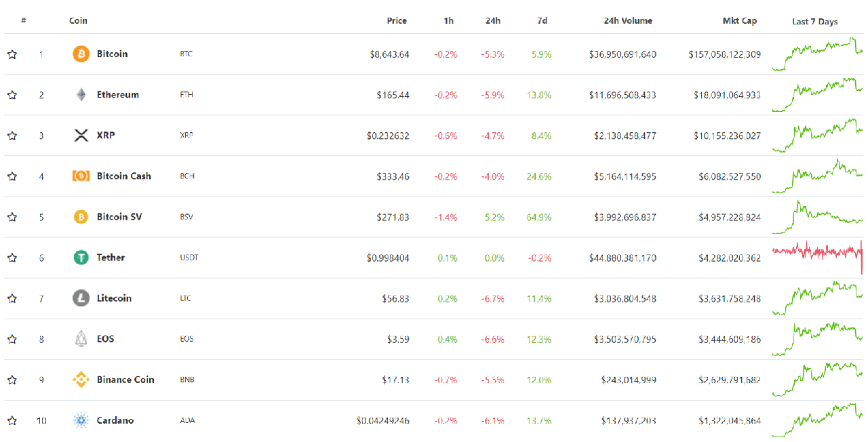Click Bitcoin's price $8,643.64
Image resolution: width=868 pixels, height=442 pixels.
pyautogui.click(x=390, y=54)
